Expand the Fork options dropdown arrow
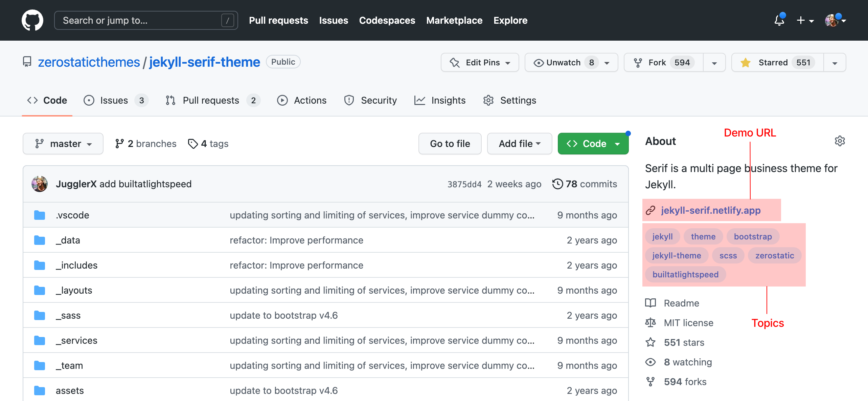Image resolution: width=868 pixels, height=401 pixels. [x=714, y=63]
